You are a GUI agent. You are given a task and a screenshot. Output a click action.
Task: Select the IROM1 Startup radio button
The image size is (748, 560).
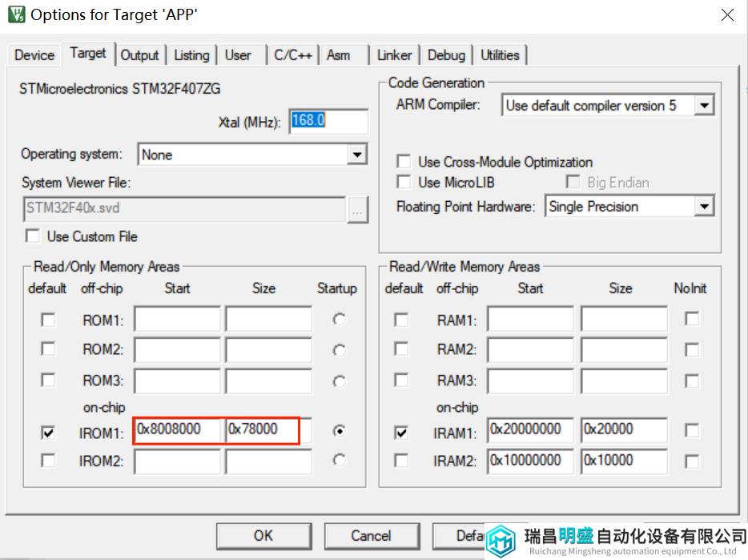tap(339, 431)
